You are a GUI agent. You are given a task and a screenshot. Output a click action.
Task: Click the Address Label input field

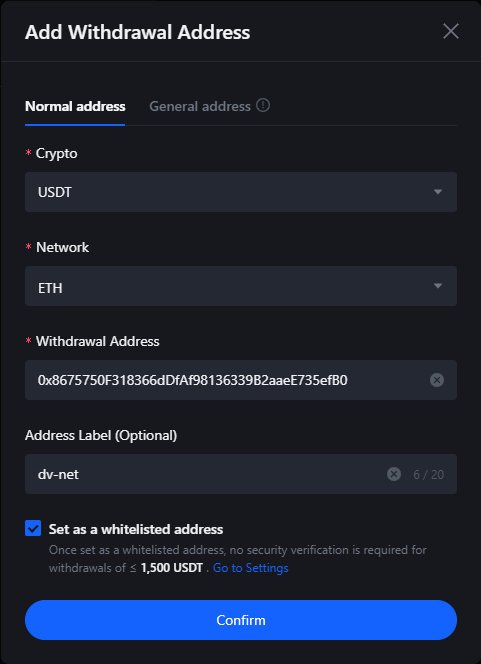tap(203, 474)
